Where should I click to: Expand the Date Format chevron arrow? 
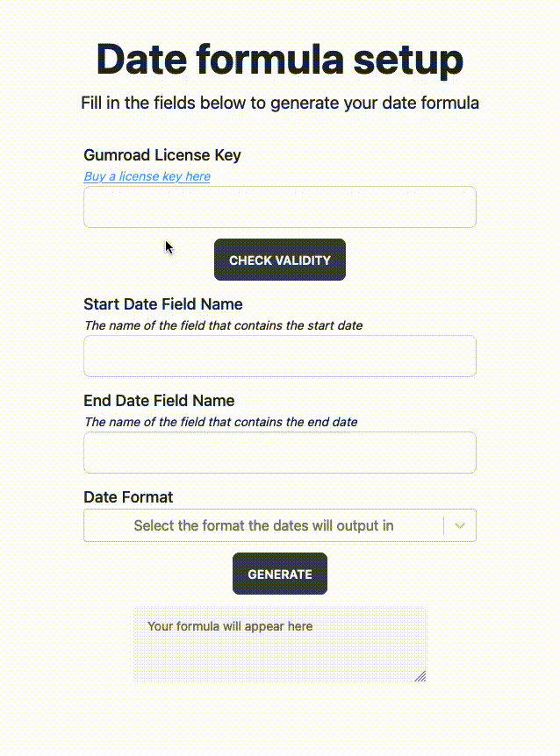[x=461, y=526]
